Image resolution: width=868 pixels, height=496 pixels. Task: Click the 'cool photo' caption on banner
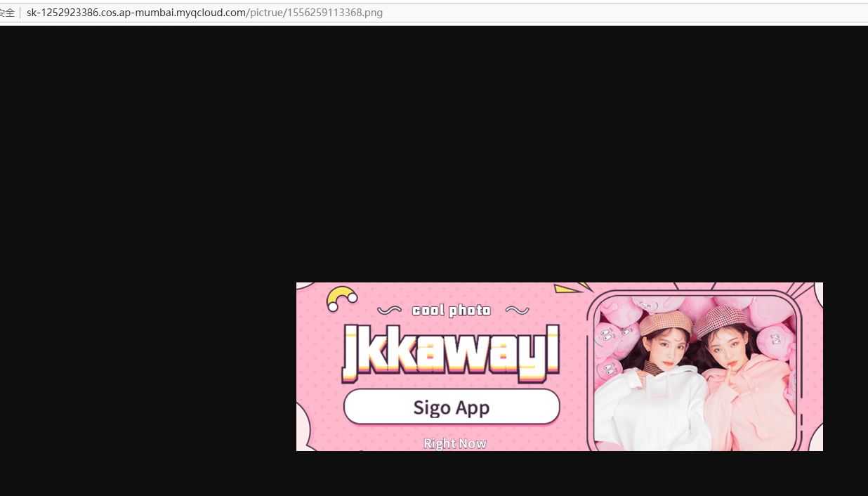[x=452, y=310]
